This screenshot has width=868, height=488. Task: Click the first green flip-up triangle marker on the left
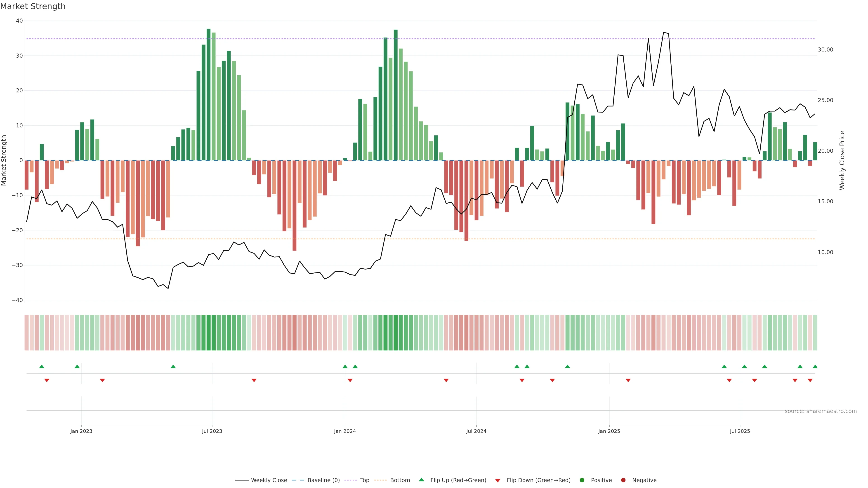point(42,366)
